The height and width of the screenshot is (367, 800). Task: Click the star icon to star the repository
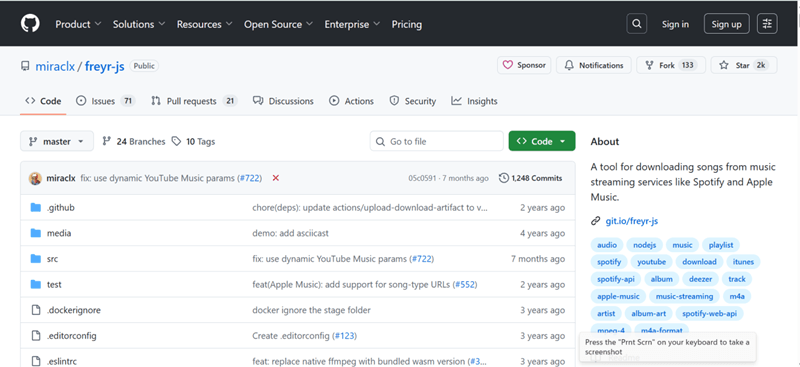point(724,65)
